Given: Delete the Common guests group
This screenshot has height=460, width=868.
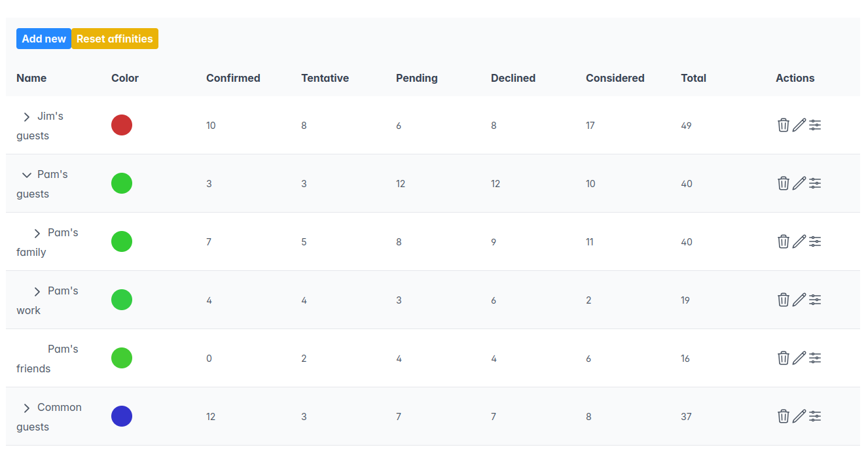Looking at the screenshot, I should (x=784, y=416).
